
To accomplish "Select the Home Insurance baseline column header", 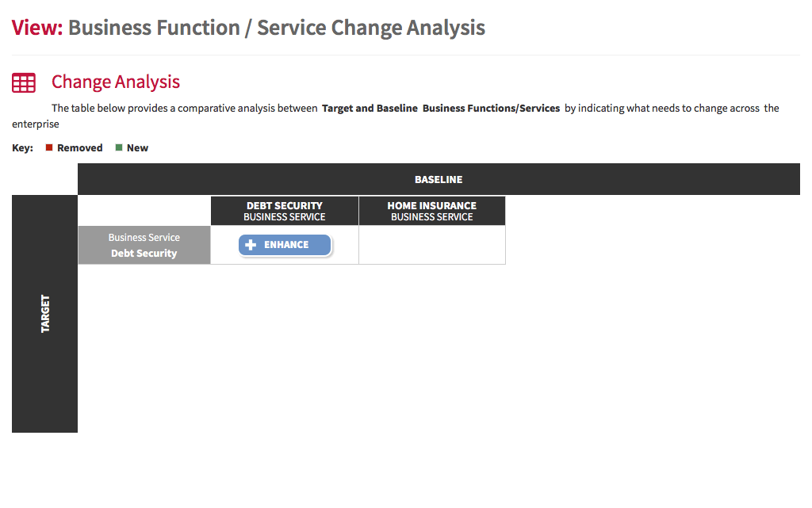I will (432, 211).
